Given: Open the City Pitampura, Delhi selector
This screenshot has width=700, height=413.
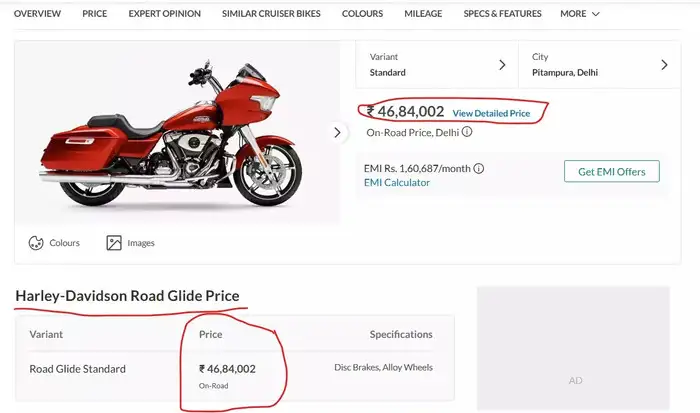Looking at the screenshot, I should [599, 65].
